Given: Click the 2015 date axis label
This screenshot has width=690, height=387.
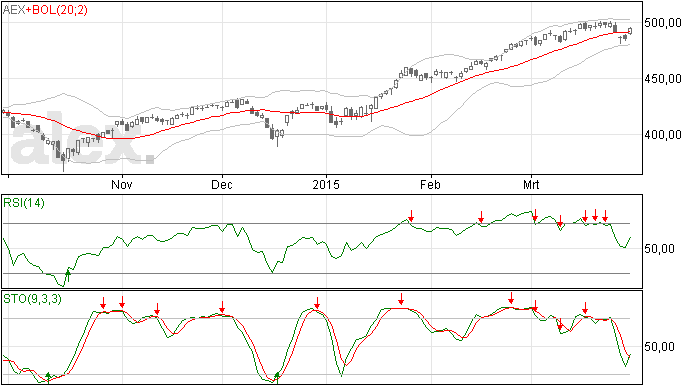Looking at the screenshot, I should click(x=326, y=184).
